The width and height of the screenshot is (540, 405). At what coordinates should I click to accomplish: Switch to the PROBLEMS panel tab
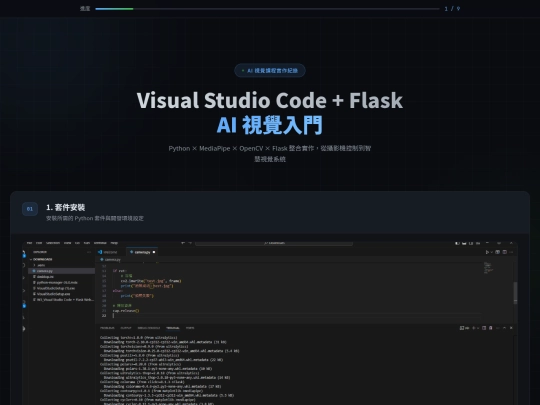107,328
